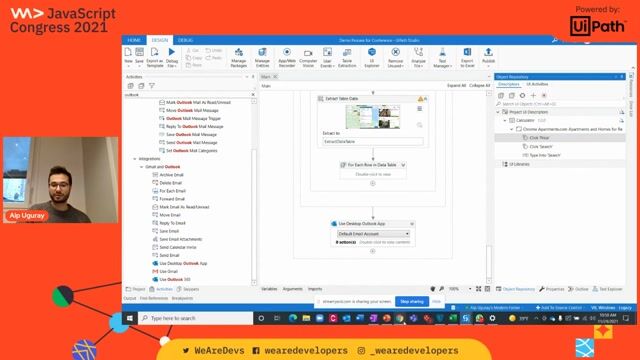Collapse the Calculator application node
Image resolution: width=640 pixels, height=360 pixels.
(x=505, y=120)
